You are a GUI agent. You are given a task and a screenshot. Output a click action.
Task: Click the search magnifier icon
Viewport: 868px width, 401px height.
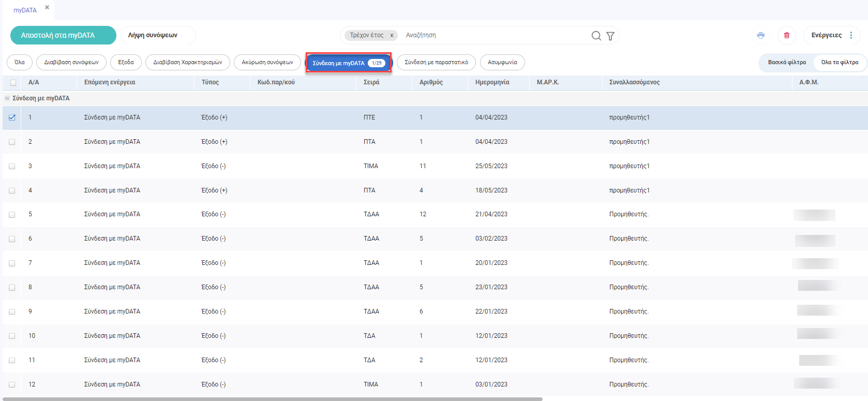tap(596, 36)
